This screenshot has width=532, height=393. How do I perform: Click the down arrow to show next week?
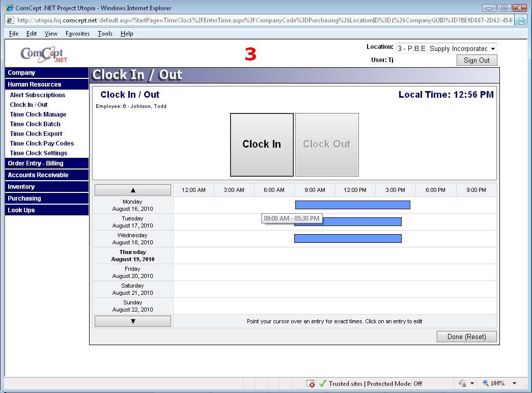[133, 321]
